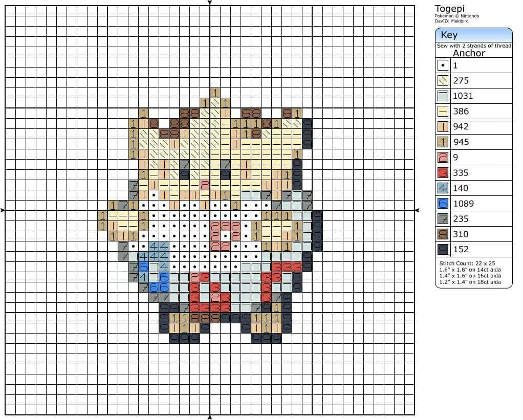Viewport: 523px width, 420px height.
Task: Click the Key header label
Action: pyautogui.click(x=449, y=35)
